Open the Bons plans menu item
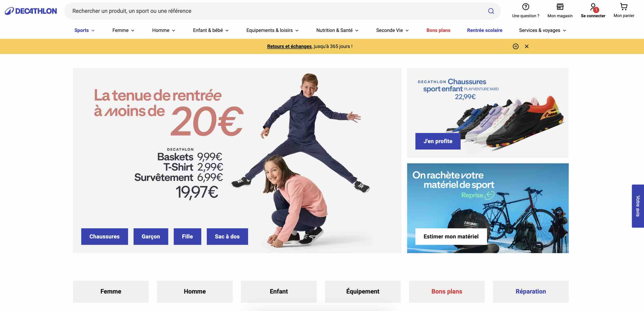This screenshot has width=644, height=311. [x=438, y=30]
